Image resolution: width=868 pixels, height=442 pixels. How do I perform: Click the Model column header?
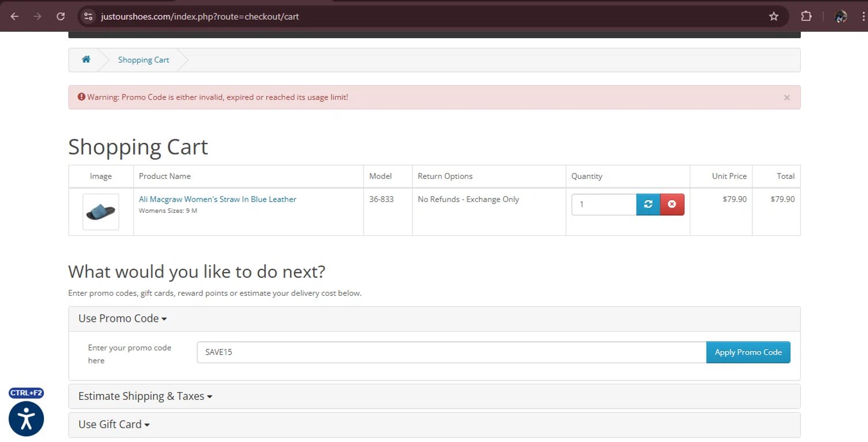click(380, 176)
